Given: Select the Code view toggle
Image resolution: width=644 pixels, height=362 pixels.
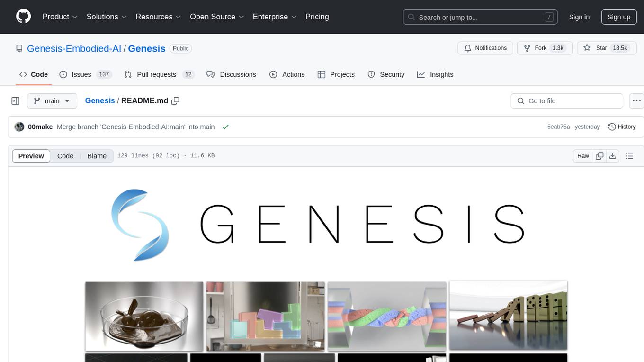Looking at the screenshot, I should (65, 156).
